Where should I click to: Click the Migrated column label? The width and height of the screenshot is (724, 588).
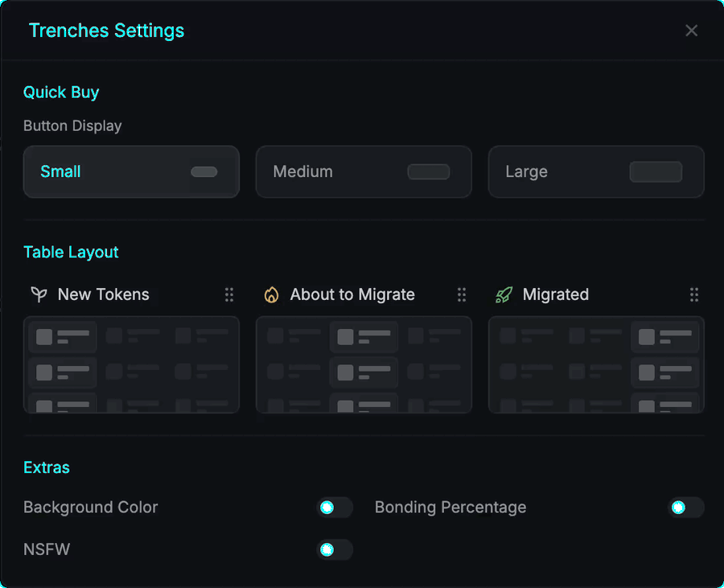pos(555,294)
